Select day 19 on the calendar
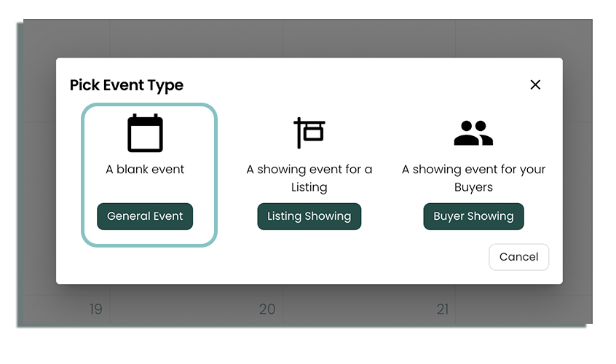 (x=95, y=309)
